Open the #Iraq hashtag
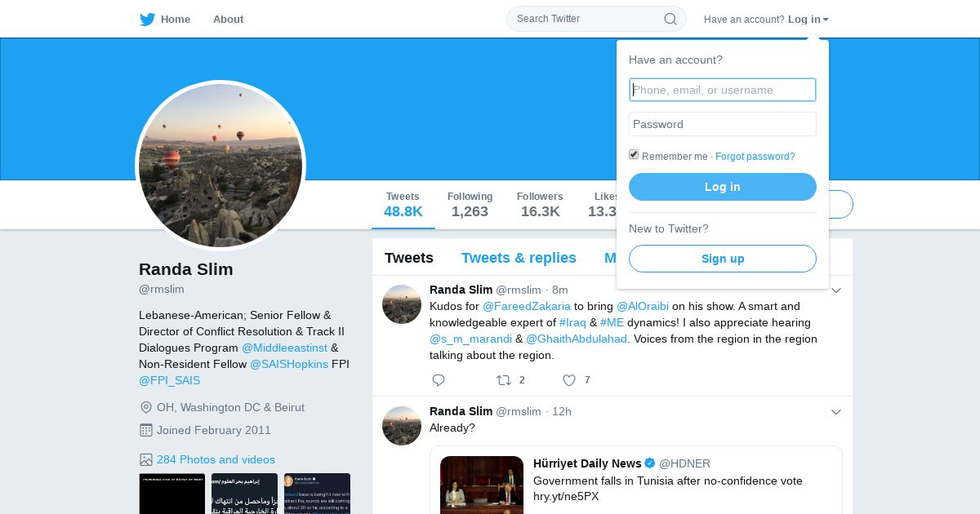 click(x=572, y=322)
